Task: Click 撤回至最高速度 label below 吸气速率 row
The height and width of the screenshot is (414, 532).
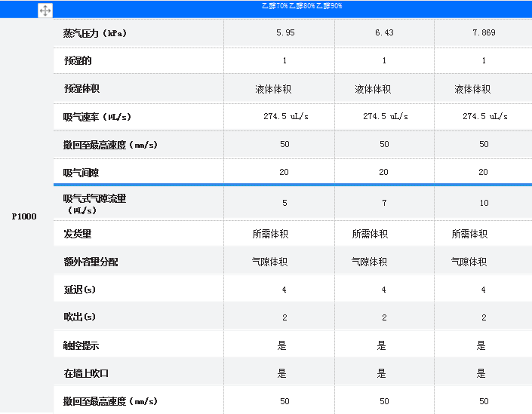Action: 110,145
